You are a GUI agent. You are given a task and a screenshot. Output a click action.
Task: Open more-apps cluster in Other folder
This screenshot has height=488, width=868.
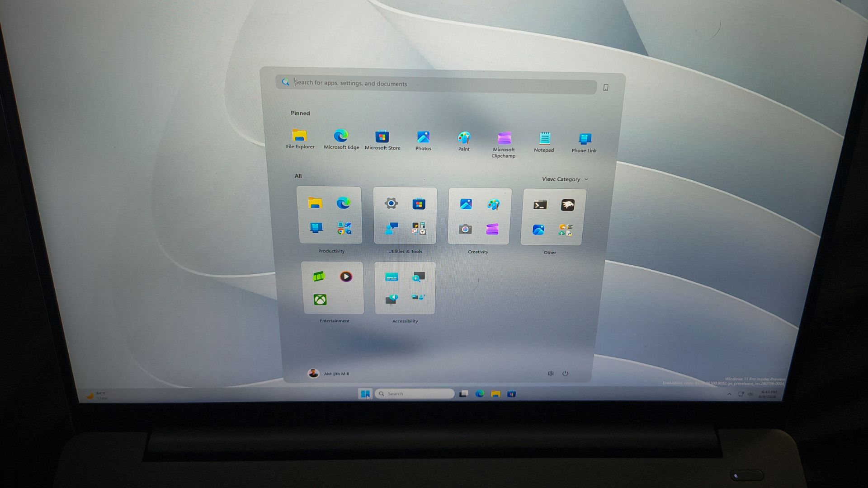pos(565,230)
